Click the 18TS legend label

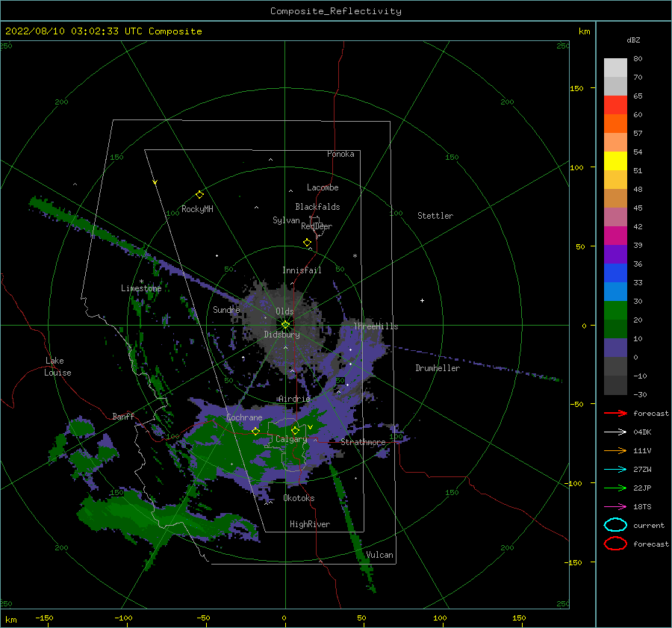[642, 507]
